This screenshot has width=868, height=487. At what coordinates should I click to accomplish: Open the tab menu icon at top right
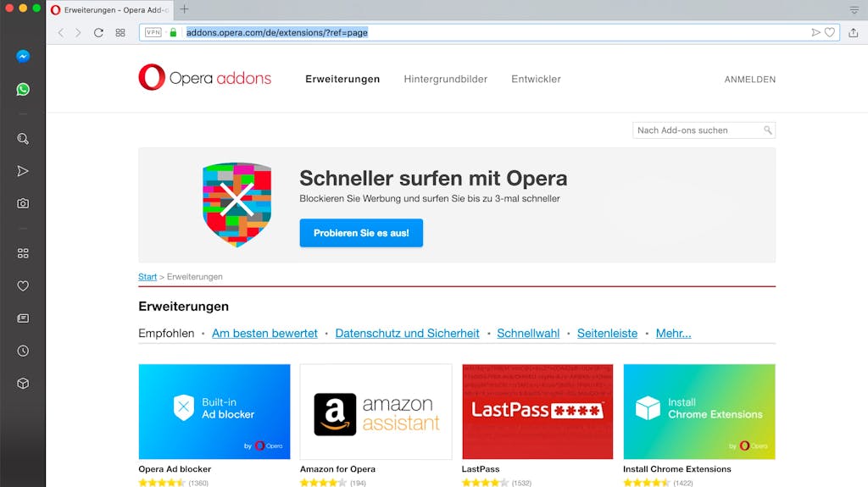click(854, 10)
